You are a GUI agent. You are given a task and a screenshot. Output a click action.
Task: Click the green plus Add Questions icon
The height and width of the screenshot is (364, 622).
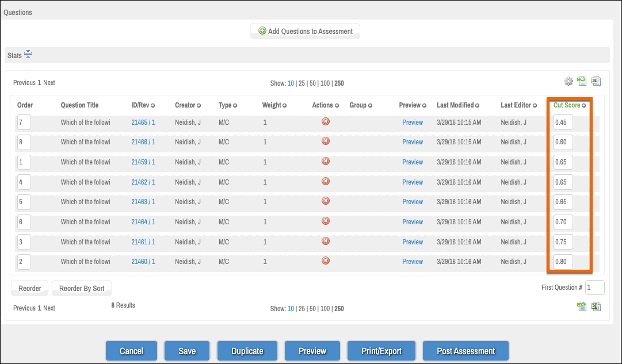pos(263,31)
